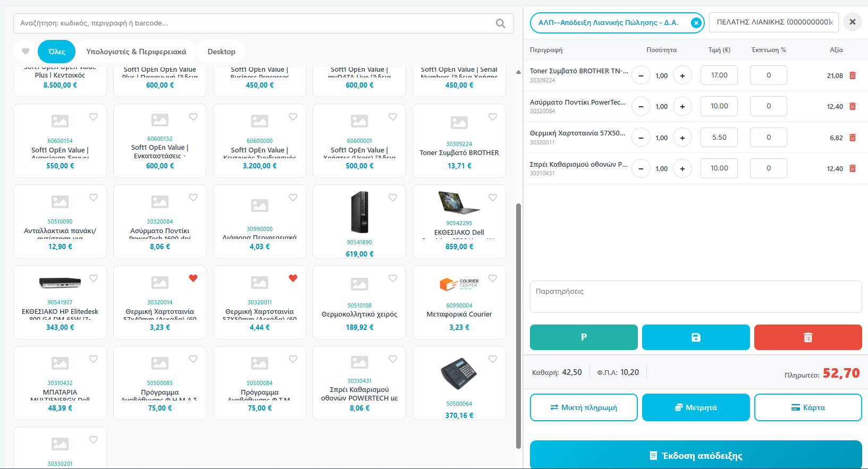Viewport: 868px width, 469px height.
Task: Click the blue save order button
Action: (x=695, y=337)
